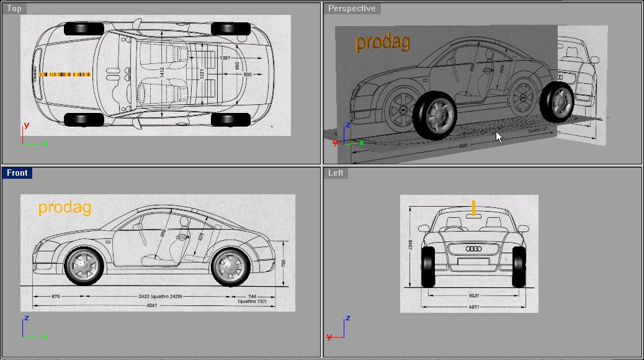The image size is (644, 360).
Task: Click the 4041 dimension in Front viewport
Action: point(151,305)
